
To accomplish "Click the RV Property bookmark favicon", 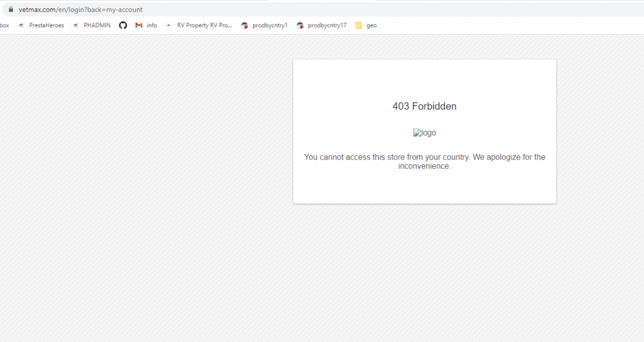I will [169, 26].
